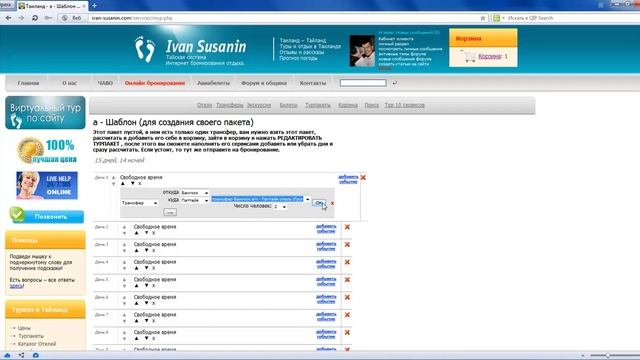Open Авиабилеты navigation item
Viewport: 640px width, 360px height.
click(213, 83)
